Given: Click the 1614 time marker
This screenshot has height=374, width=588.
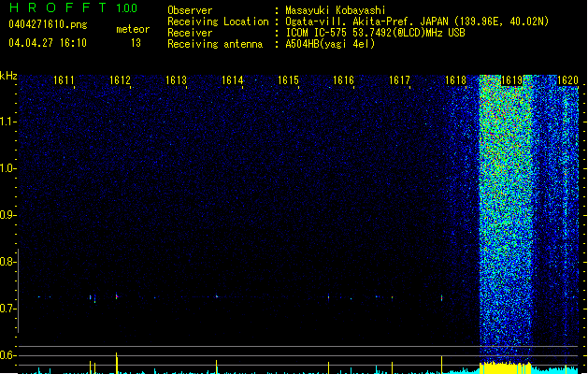Looking at the screenshot, I should click(x=232, y=80).
